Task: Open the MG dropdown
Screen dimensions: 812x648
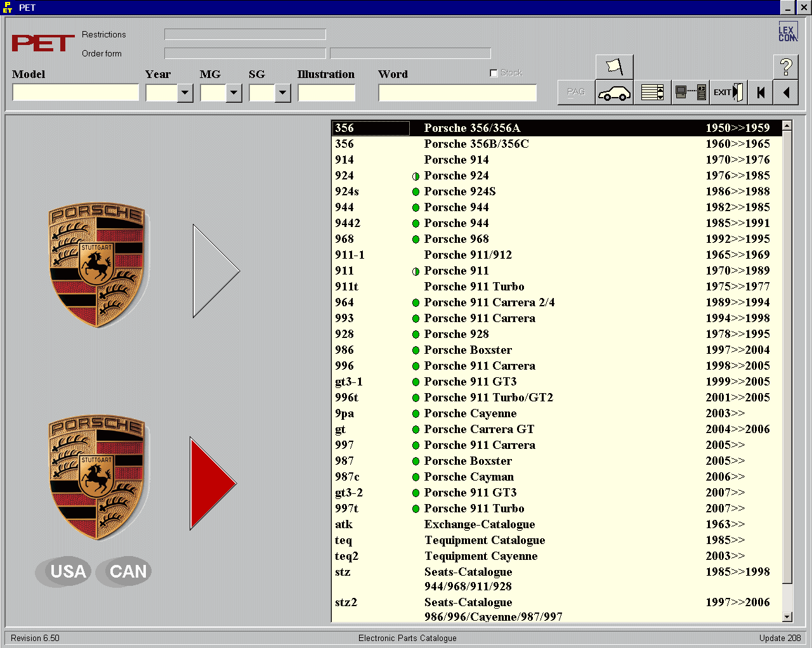Action: pyautogui.click(x=233, y=93)
